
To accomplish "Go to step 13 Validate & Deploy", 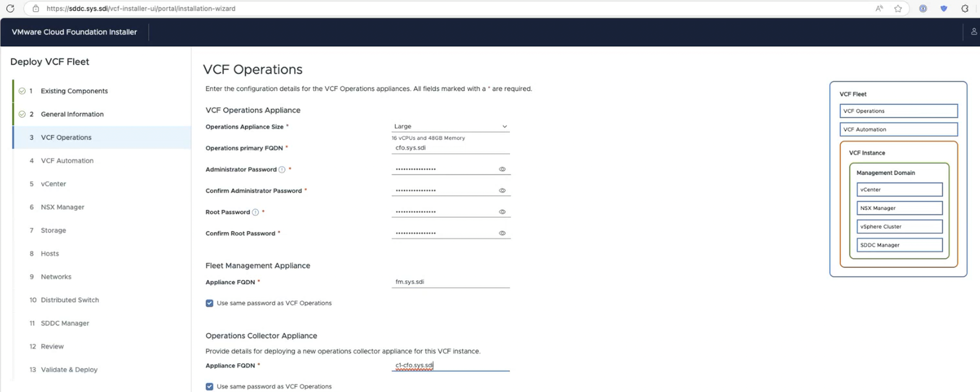I will click(x=102, y=370).
